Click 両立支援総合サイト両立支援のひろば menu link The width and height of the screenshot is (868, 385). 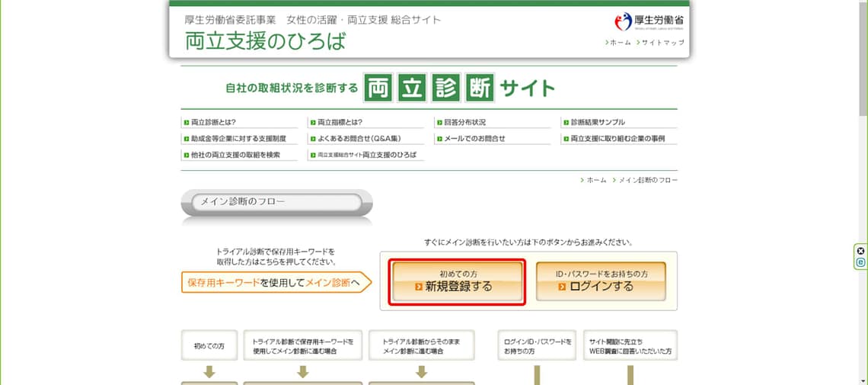click(x=367, y=155)
